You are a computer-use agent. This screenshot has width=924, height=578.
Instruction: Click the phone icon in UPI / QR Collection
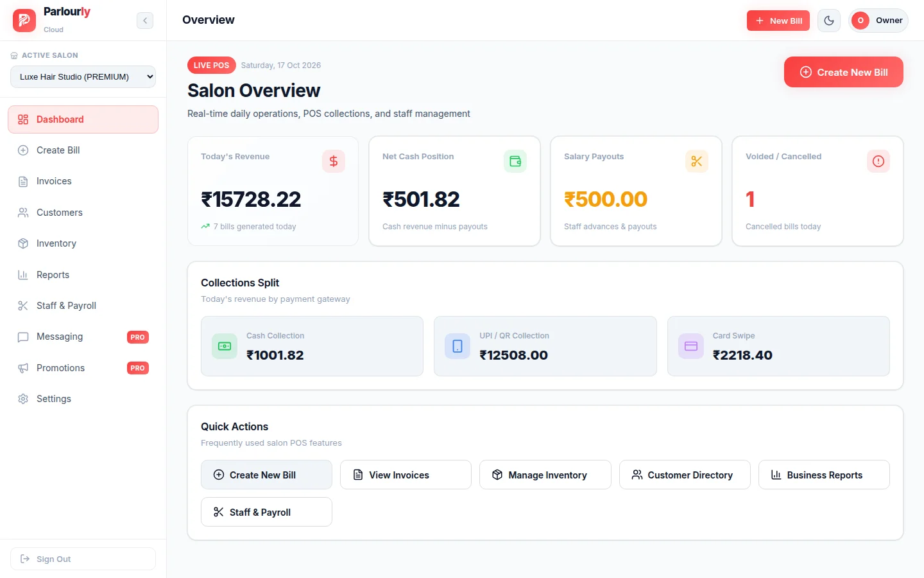(458, 346)
